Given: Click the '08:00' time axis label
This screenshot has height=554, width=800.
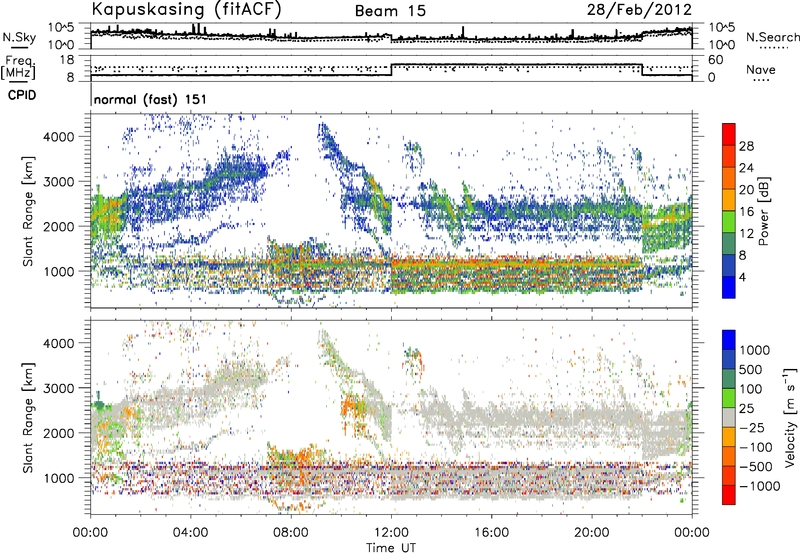Looking at the screenshot, I should pyautogui.click(x=291, y=533).
